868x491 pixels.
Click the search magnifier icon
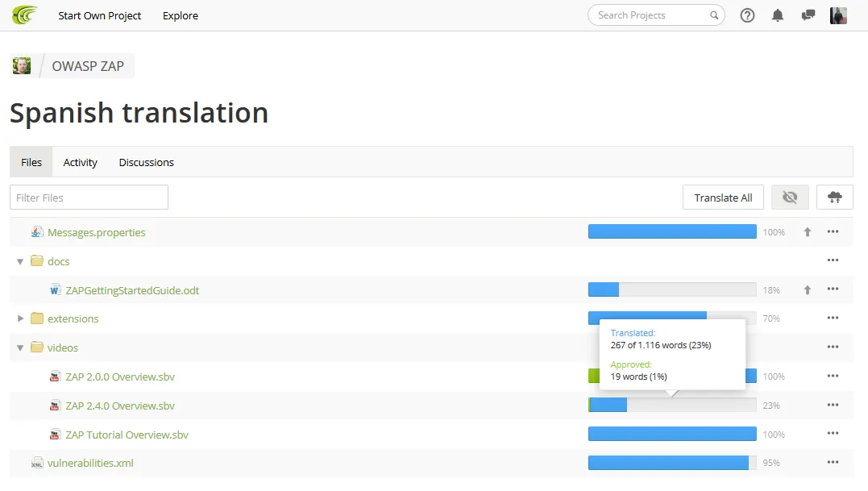click(x=714, y=15)
